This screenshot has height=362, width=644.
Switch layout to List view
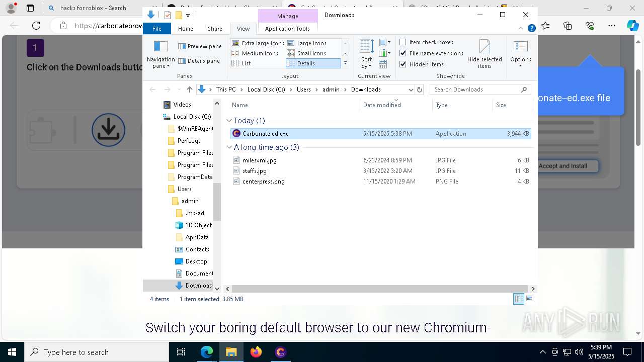point(242,63)
